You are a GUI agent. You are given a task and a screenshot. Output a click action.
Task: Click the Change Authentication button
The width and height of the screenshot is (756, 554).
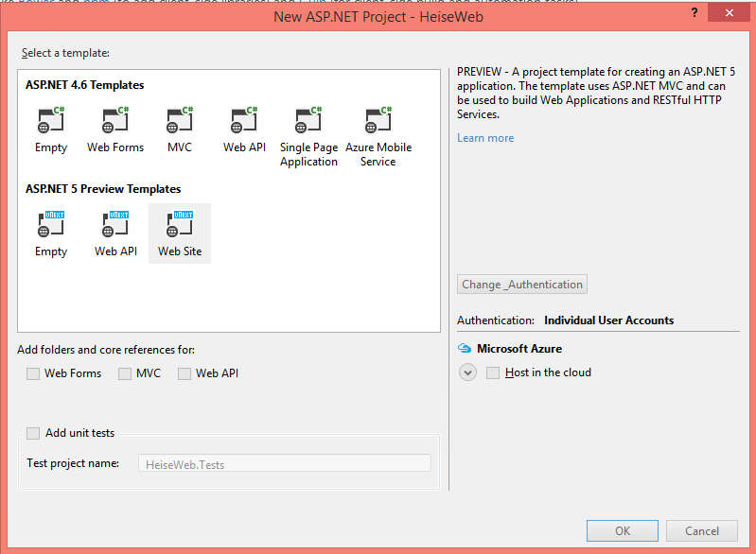522,285
